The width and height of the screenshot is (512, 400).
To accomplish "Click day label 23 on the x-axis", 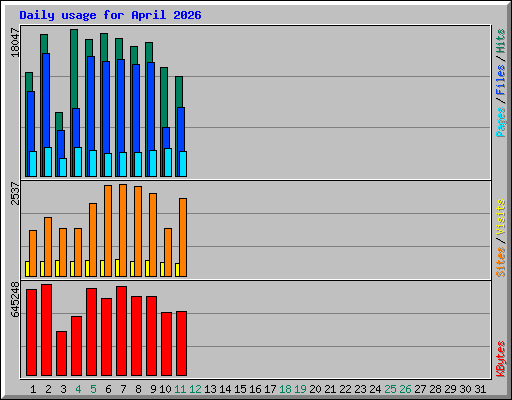I will (360, 389).
